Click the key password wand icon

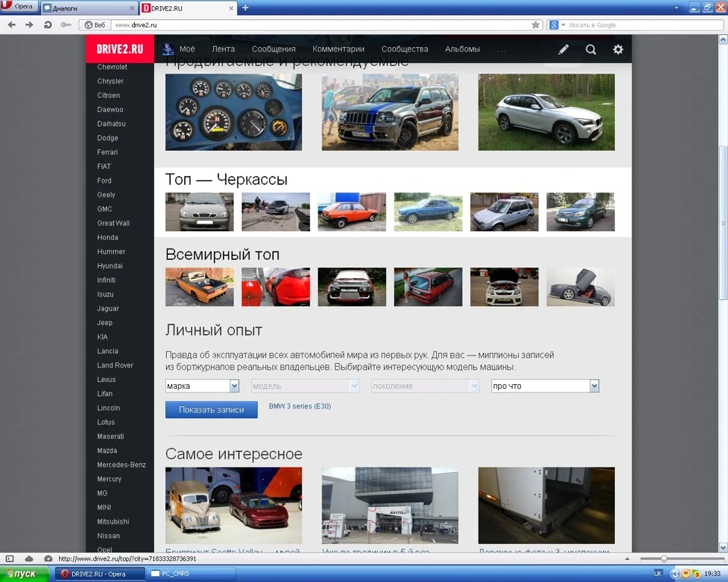(x=65, y=24)
